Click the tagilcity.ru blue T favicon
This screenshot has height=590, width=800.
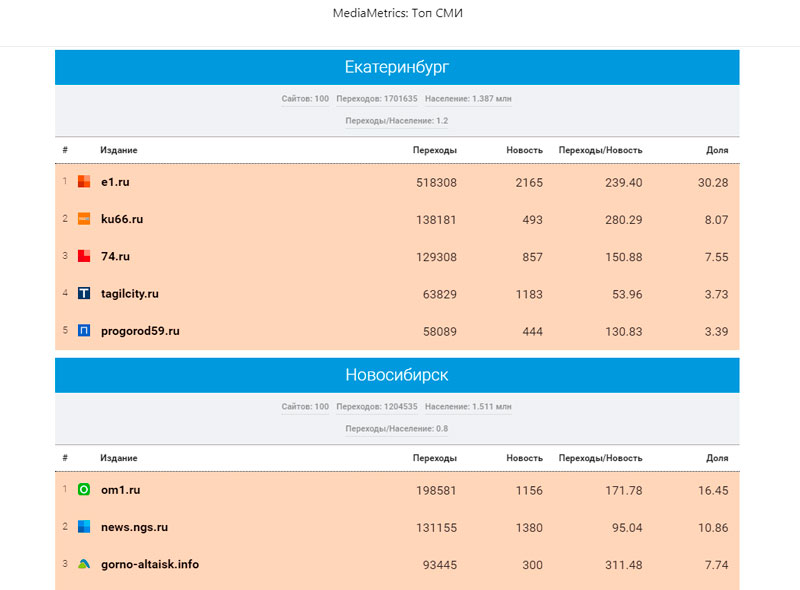coord(84,294)
